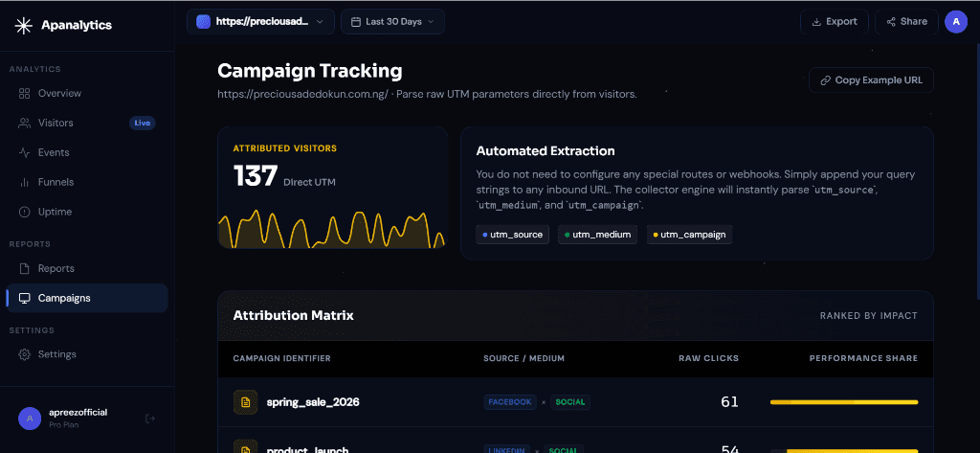Click the Export button
980x453 pixels.
(835, 21)
